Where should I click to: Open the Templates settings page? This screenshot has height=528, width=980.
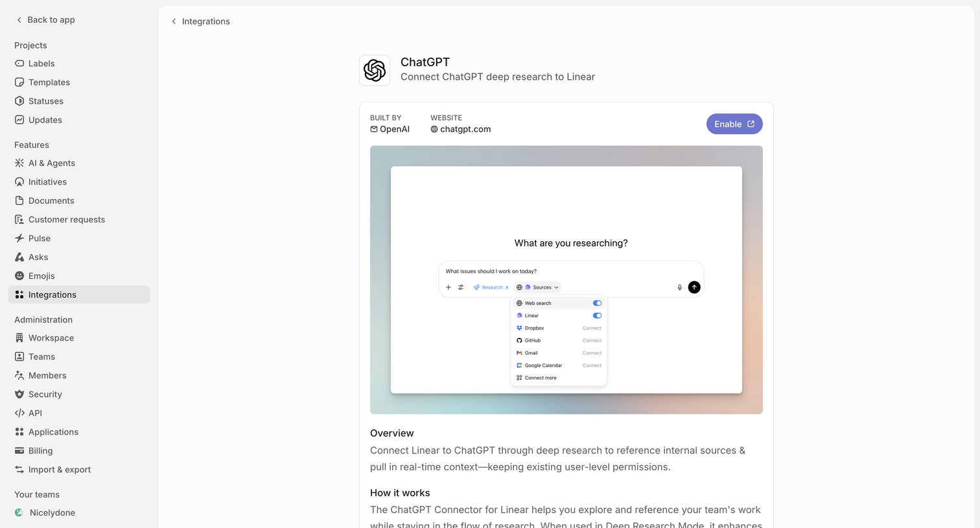pyautogui.click(x=79, y=82)
